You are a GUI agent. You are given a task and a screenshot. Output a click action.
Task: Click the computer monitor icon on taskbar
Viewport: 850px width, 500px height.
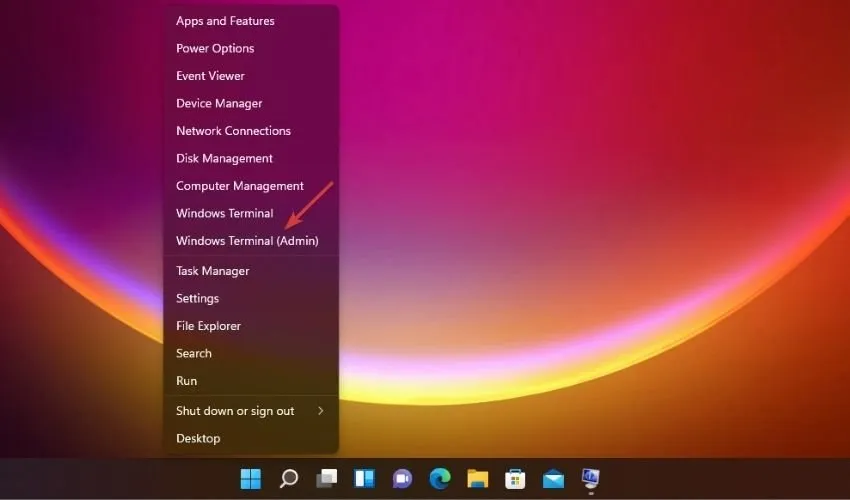click(x=590, y=479)
